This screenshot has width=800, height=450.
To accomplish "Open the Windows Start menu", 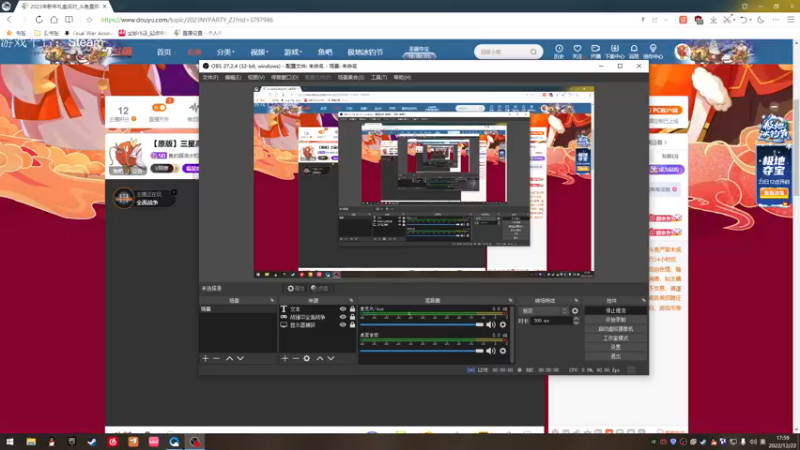I will [x=10, y=442].
